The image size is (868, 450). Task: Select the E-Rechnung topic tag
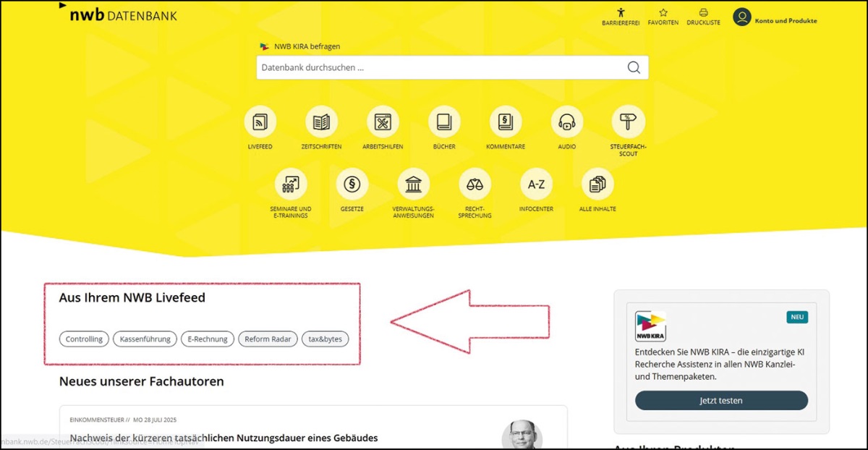(x=208, y=339)
